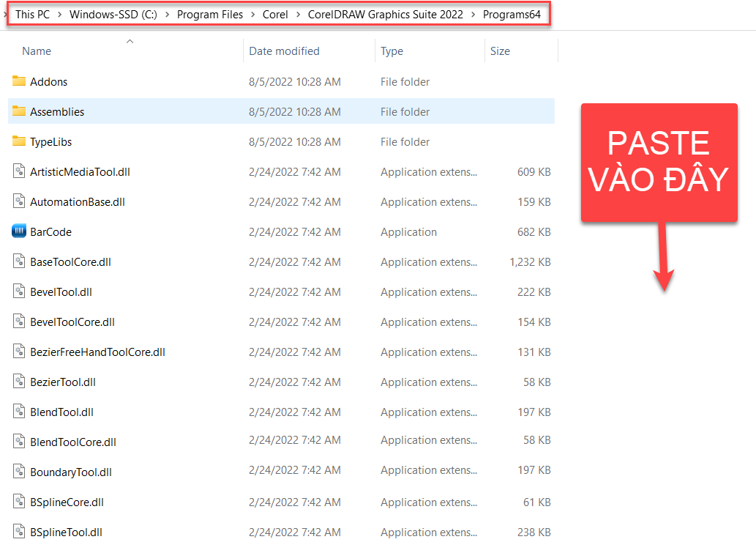Click the 1,232 KB size value
Image resolution: width=756 pixels, height=542 pixels.
click(530, 261)
